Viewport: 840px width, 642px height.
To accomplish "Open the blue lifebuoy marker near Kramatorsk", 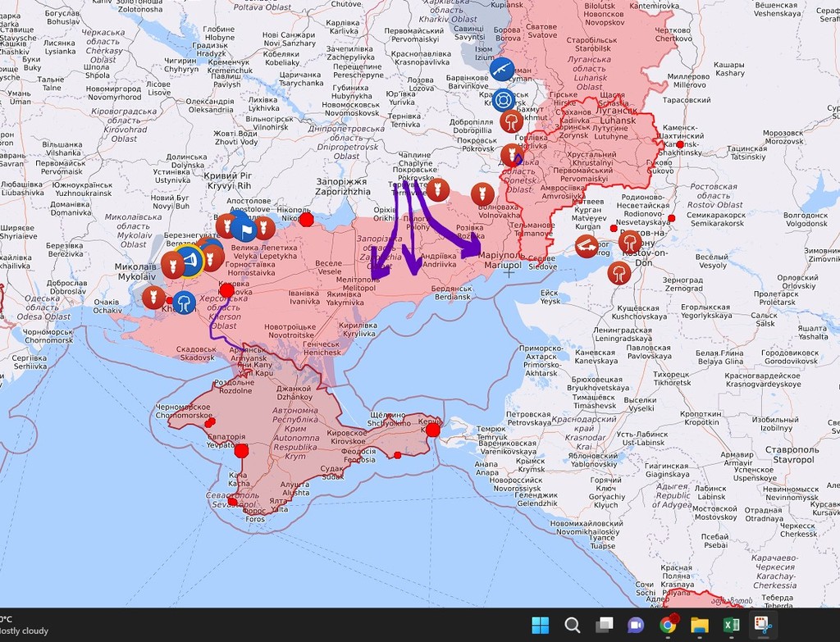I will tap(503, 99).
